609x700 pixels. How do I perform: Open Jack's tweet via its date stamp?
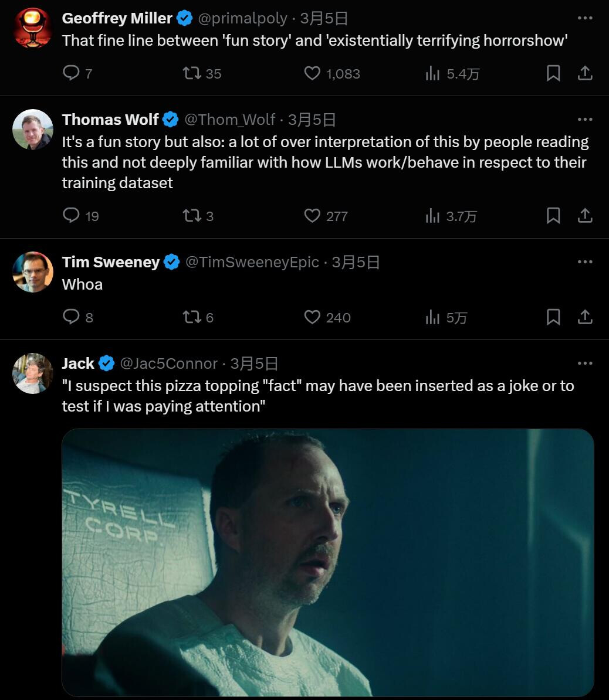[x=254, y=363]
